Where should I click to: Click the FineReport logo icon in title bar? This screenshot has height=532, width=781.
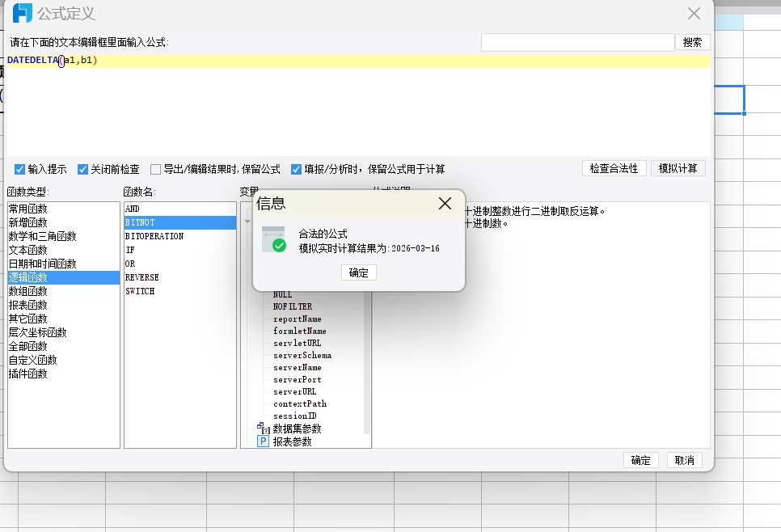tap(23, 13)
